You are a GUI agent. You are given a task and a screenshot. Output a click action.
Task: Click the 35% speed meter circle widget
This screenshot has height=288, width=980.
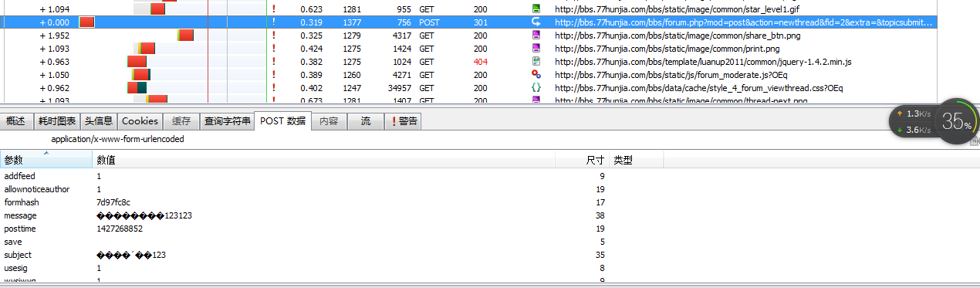point(957,121)
